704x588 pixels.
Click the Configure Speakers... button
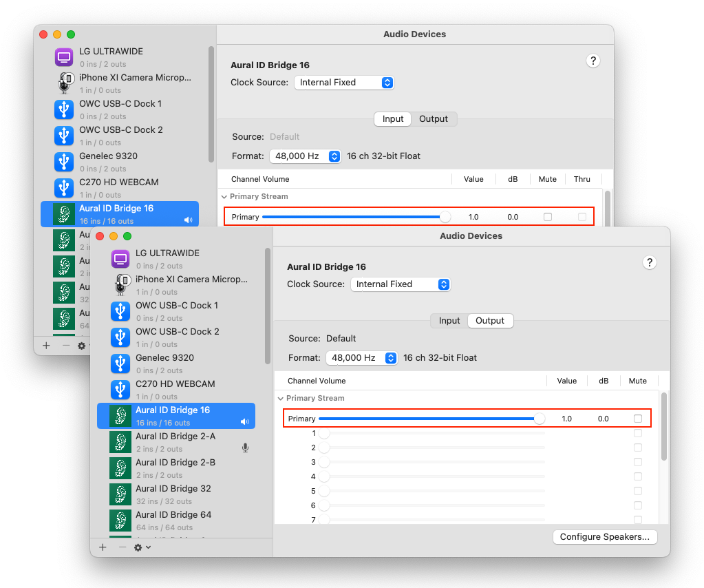605,537
